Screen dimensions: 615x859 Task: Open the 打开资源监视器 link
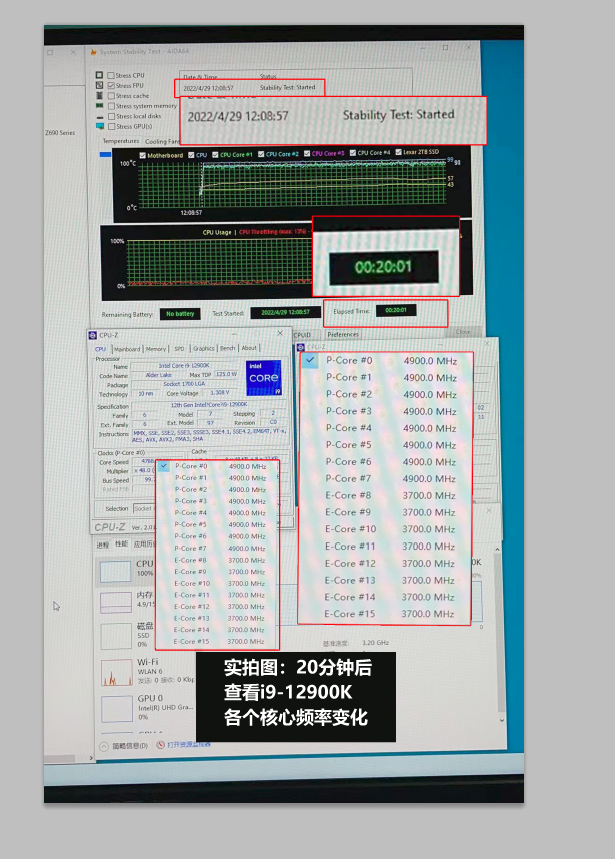(188, 745)
